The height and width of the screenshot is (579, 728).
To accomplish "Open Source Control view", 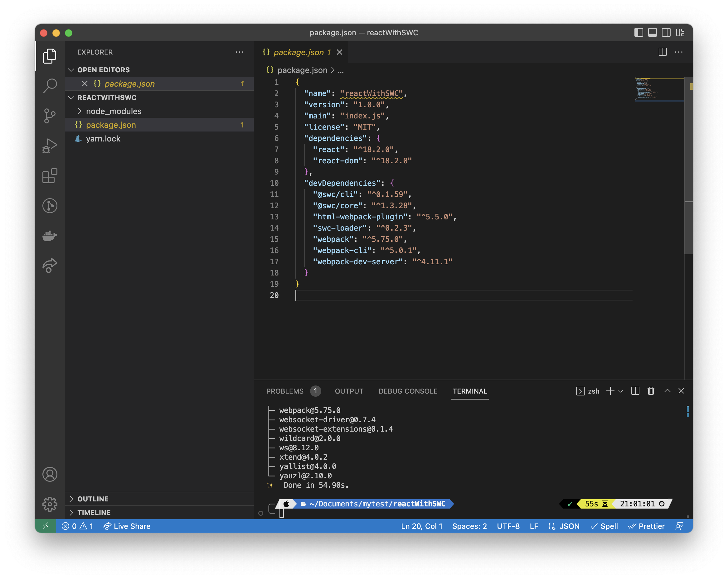I will click(x=50, y=116).
